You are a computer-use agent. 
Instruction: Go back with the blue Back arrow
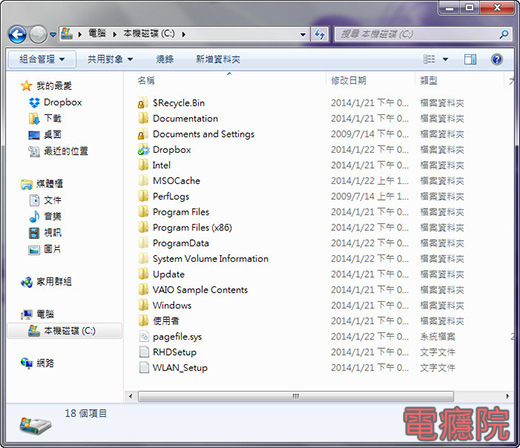coord(17,34)
